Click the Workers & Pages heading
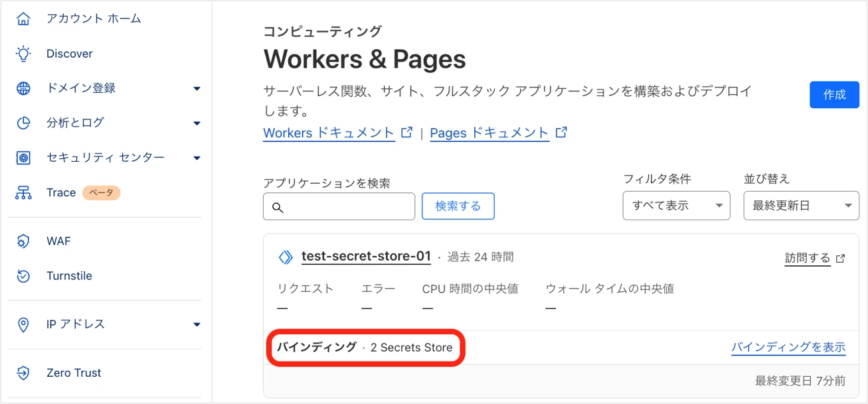The image size is (868, 404). pyautogui.click(x=365, y=59)
